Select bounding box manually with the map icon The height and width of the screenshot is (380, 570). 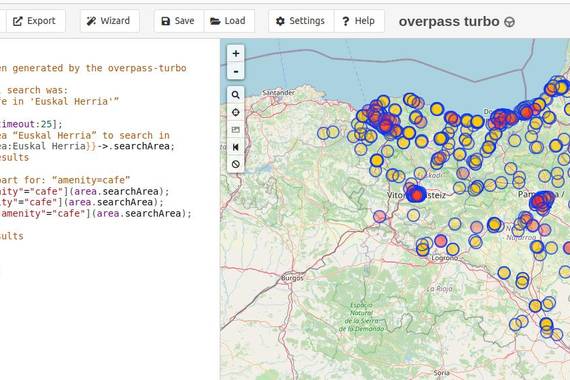point(236,130)
